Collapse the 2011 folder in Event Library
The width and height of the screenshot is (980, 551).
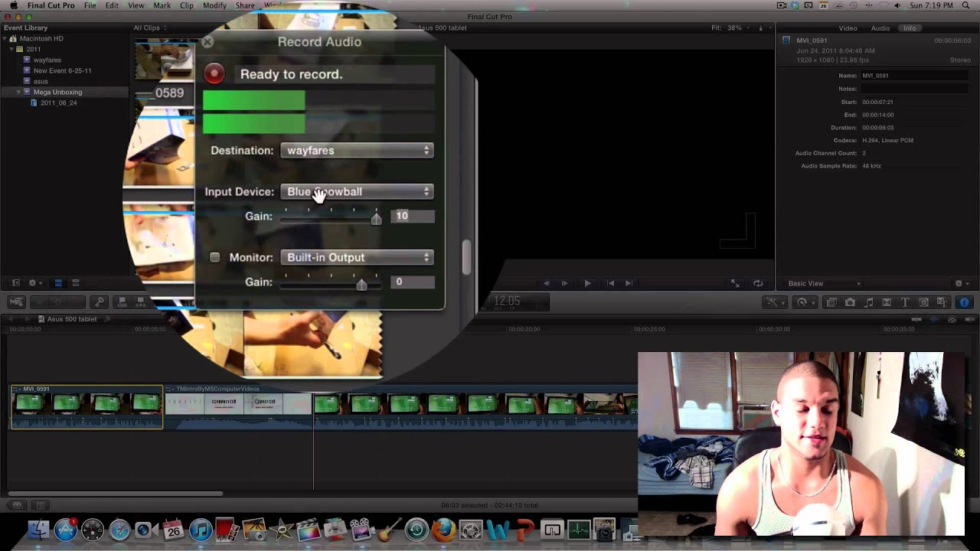[11, 49]
